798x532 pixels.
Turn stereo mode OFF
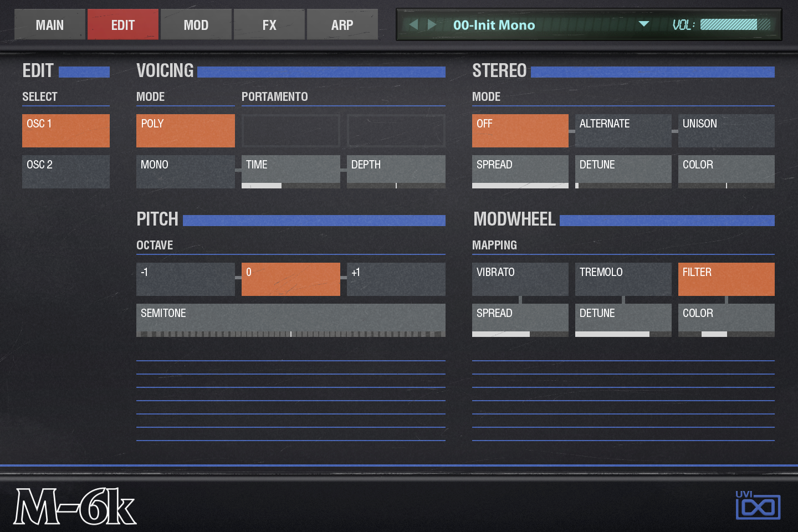click(x=520, y=131)
